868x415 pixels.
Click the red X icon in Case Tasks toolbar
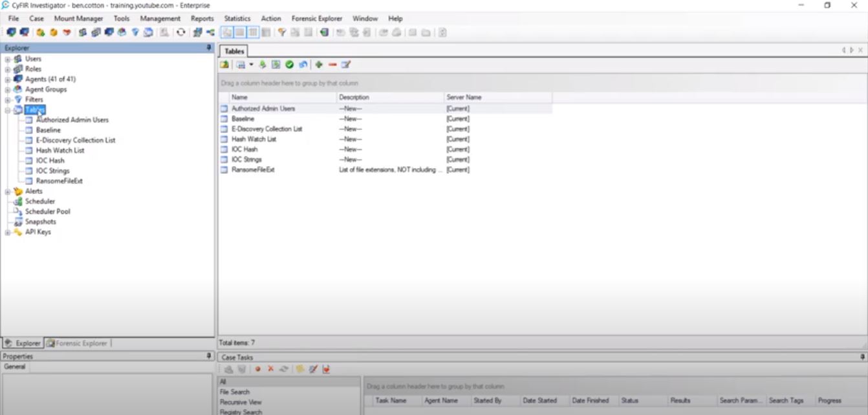click(x=271, y=369)
